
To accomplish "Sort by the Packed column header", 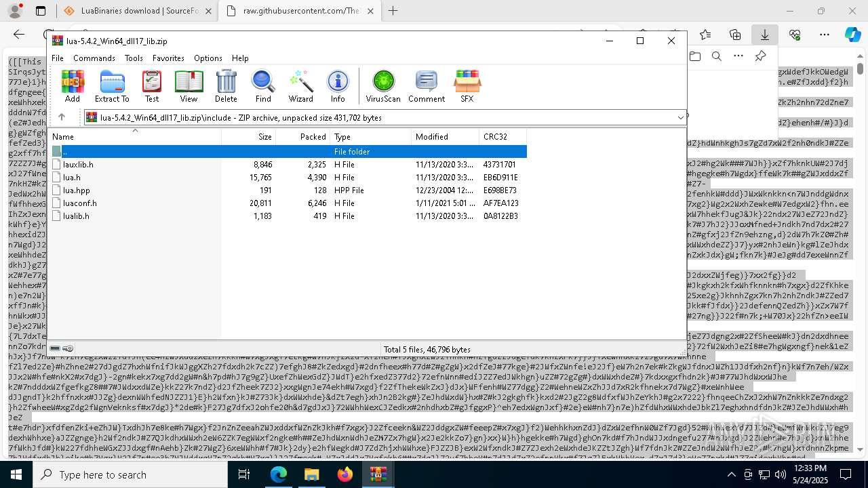I will (302, 136).
